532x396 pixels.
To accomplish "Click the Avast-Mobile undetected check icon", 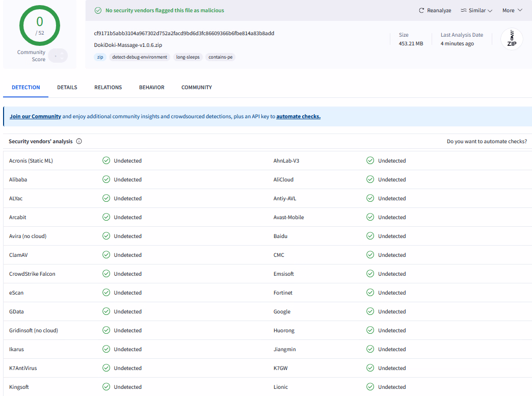I will (x=370, y=217).
